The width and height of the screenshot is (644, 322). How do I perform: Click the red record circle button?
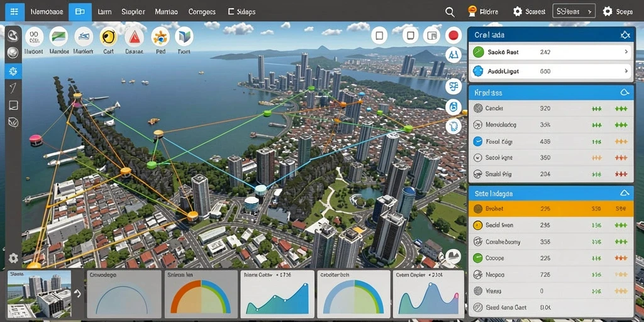(x=453, y=36)
